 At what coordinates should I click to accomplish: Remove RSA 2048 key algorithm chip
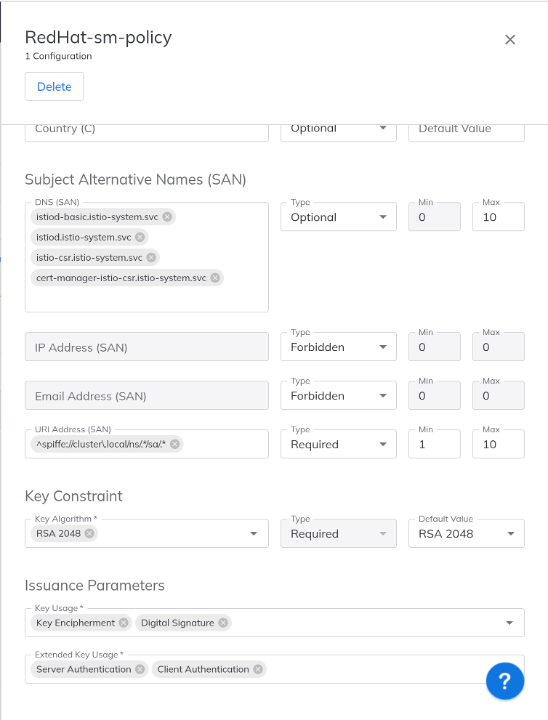(90, 533)
